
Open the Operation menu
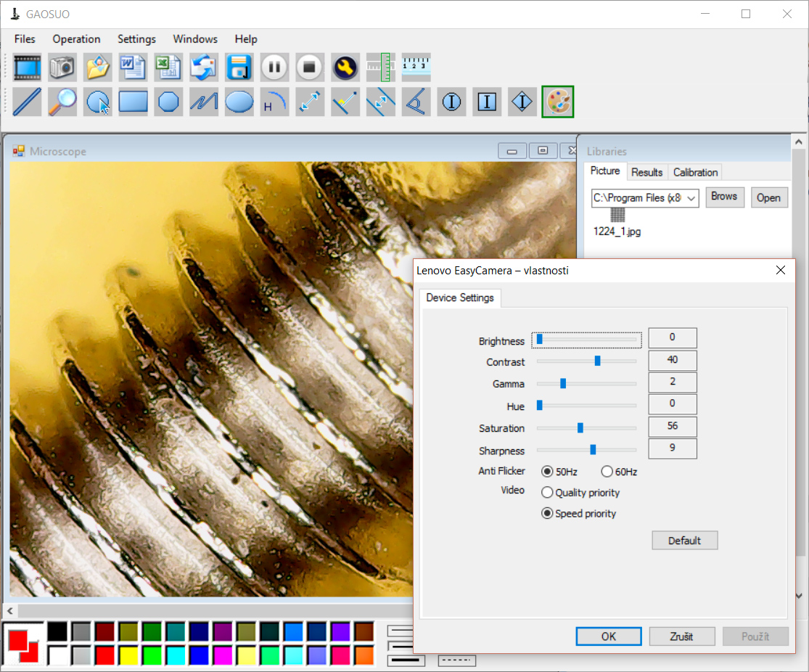(76, 39)
